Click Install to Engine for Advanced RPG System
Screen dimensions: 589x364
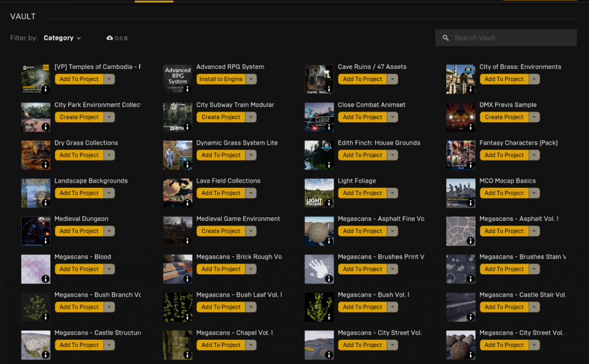221,79
